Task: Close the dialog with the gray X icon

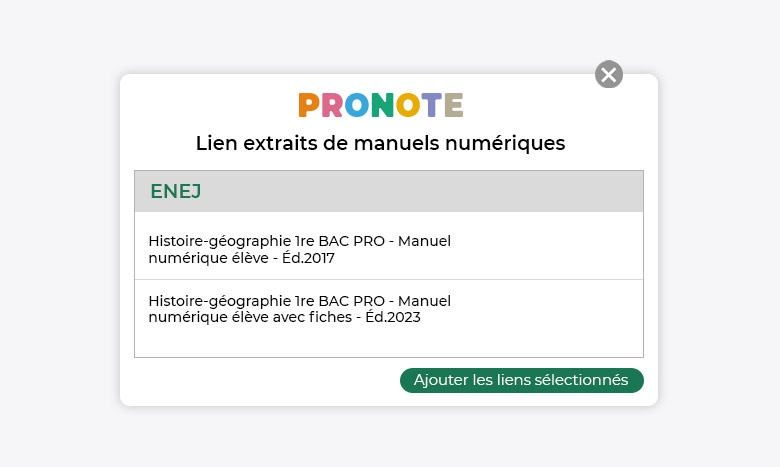Action: point(609,75)
